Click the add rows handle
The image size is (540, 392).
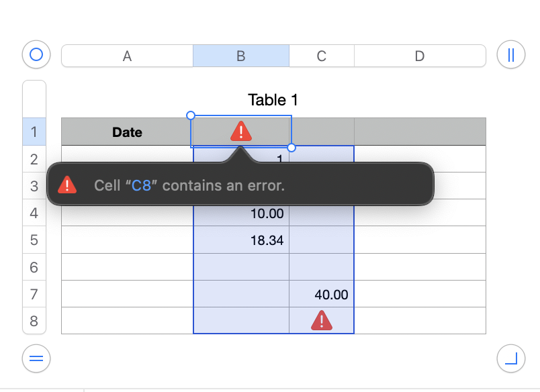pos(36,359)
